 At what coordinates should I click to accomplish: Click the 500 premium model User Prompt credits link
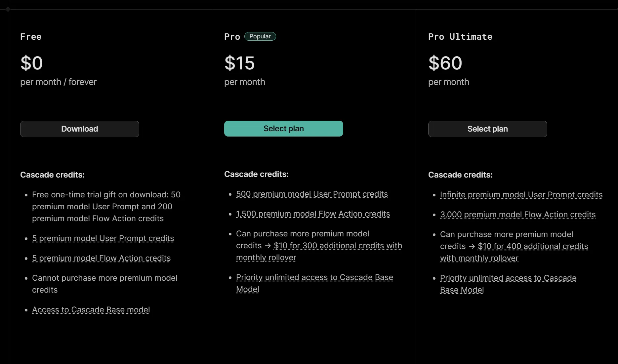tap(312, 194)
